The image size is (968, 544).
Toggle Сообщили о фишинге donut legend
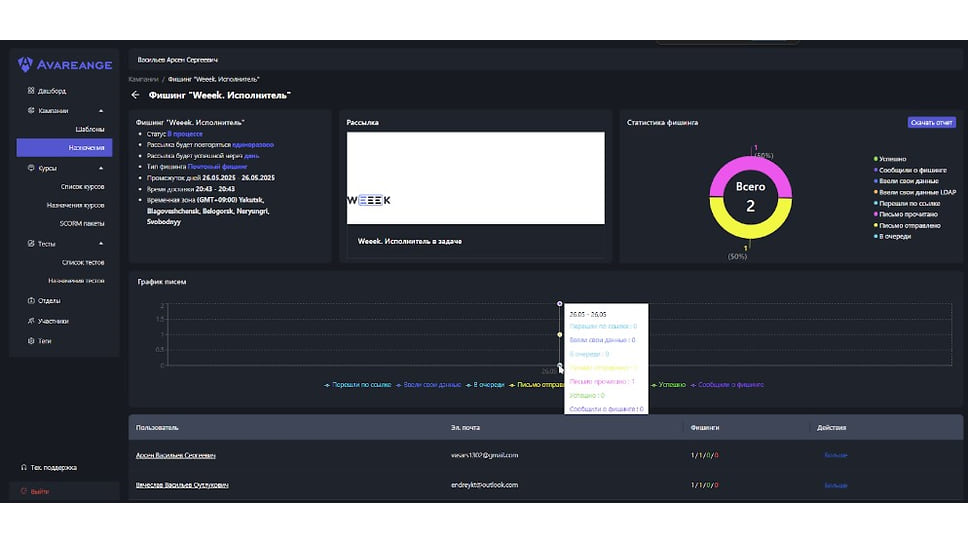click(910, 170)
